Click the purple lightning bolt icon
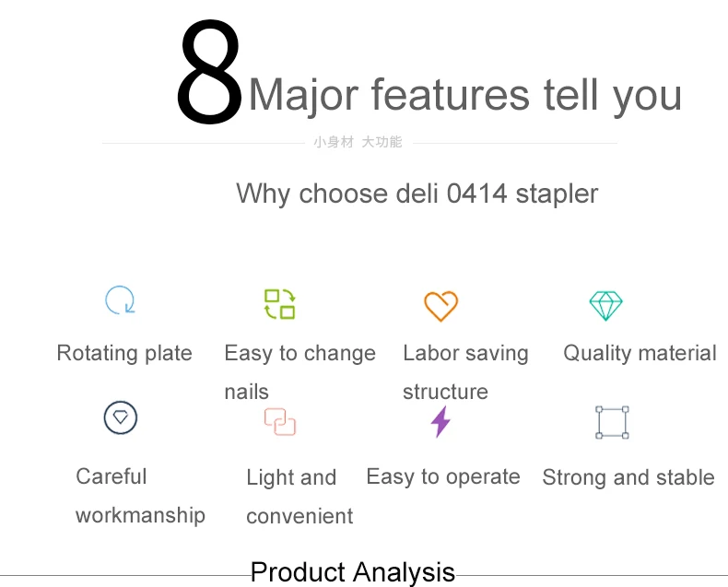 point(440,422)
